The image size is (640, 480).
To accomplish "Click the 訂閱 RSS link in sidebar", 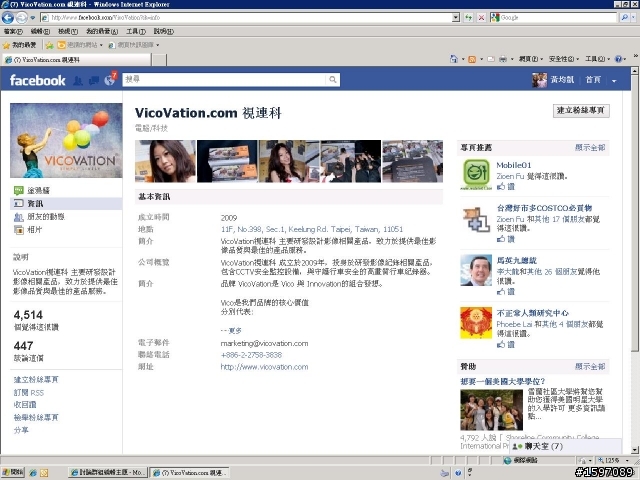I will tap(29, 393).
